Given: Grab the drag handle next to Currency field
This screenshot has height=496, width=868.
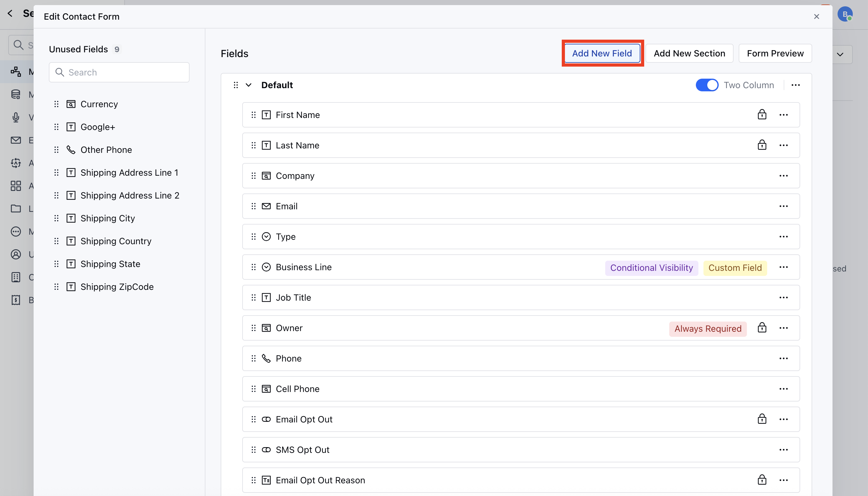Looking at the screenshot, I should point(56,104).
